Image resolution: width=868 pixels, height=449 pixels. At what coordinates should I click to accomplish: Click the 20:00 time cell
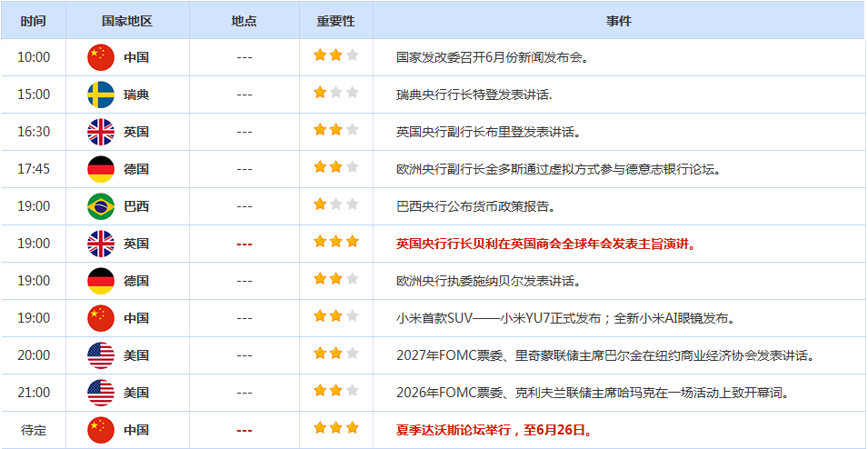34,354
